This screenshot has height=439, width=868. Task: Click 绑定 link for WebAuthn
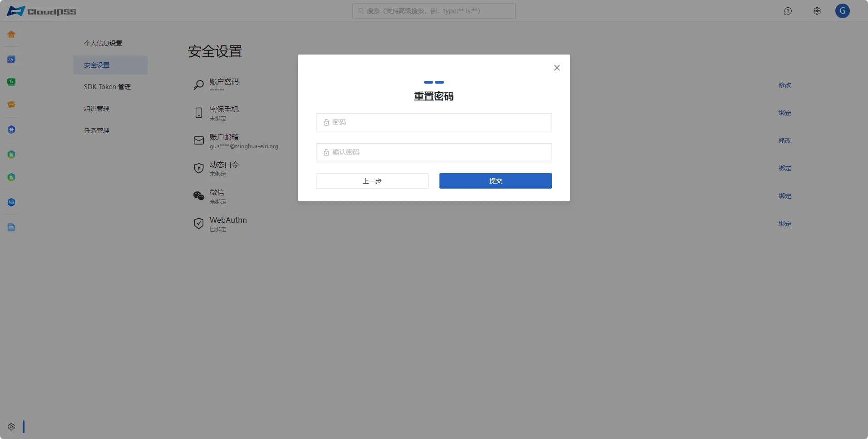pos(785,224)
